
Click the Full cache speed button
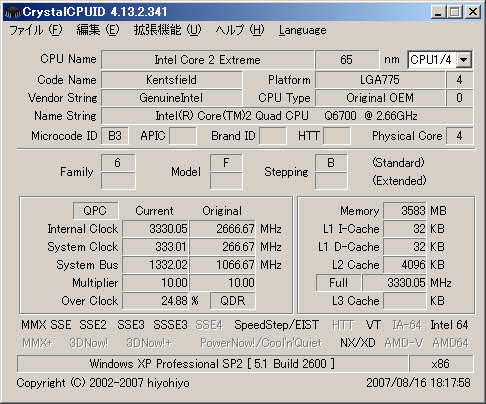pos(338,283)
